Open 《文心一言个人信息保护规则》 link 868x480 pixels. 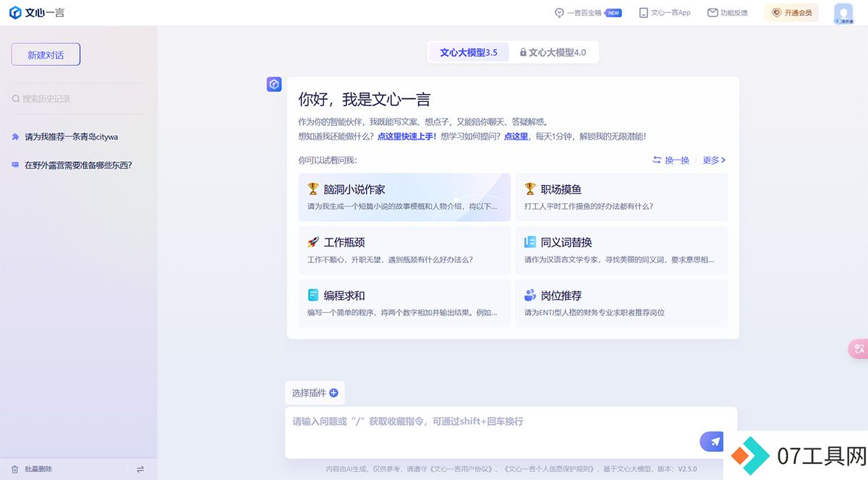coord(549,469)
